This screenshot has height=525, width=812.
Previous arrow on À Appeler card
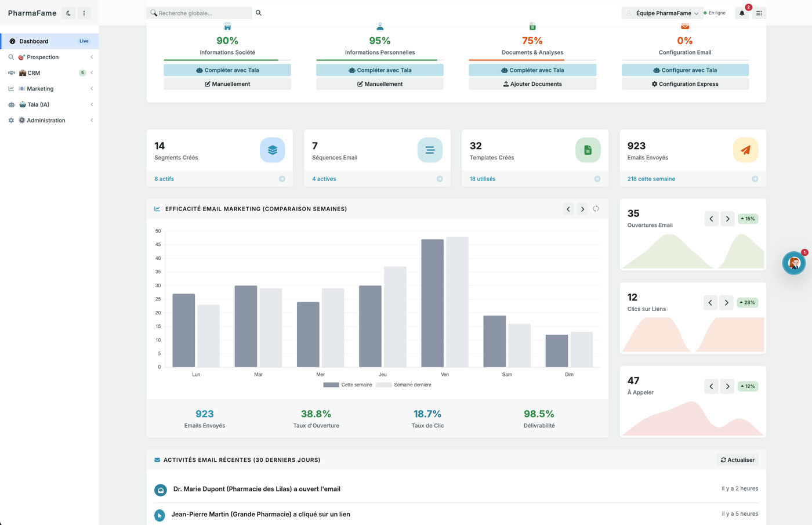click(x=712, y=386)
